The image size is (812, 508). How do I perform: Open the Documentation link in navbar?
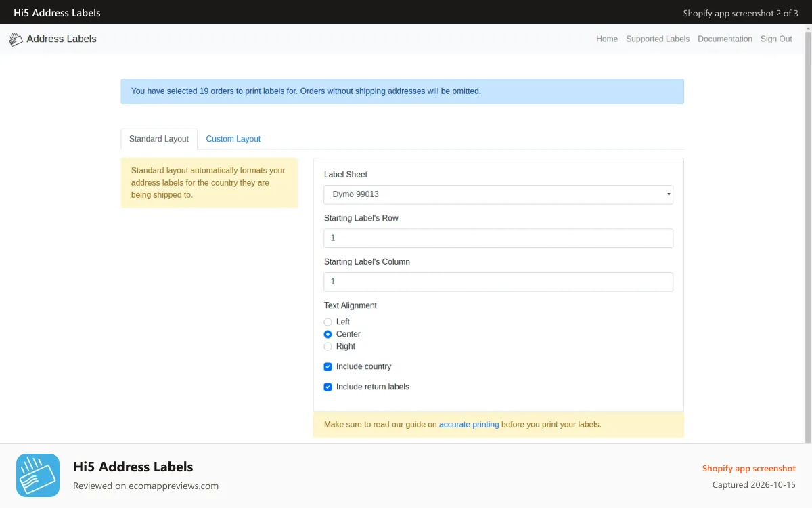coord(725,39)
